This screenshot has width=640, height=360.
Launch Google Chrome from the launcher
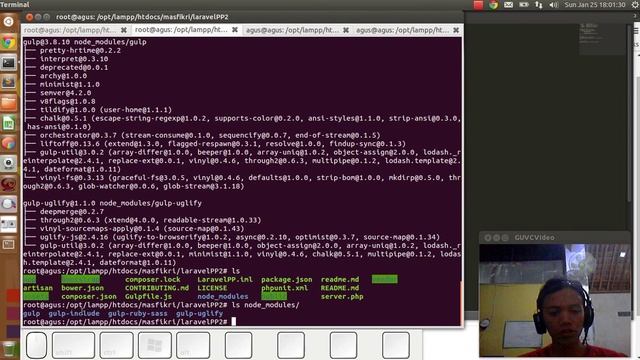point(9,42)
